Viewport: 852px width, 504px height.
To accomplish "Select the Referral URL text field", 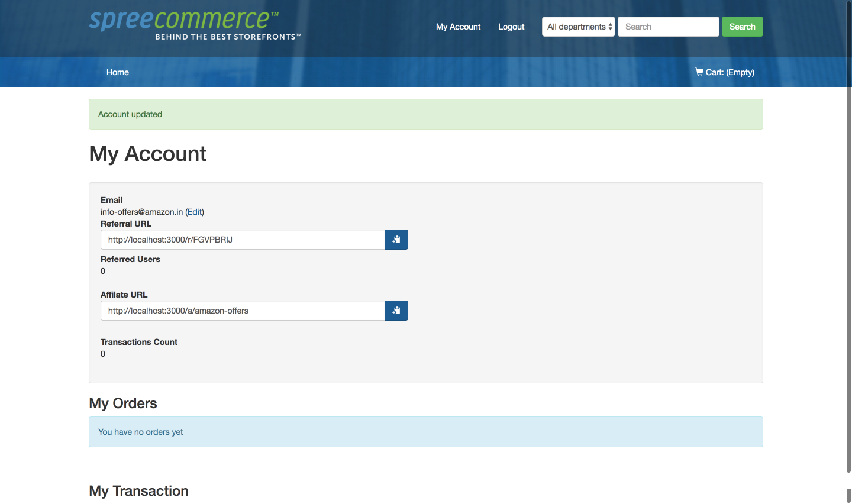I will (x=243, y=240).
